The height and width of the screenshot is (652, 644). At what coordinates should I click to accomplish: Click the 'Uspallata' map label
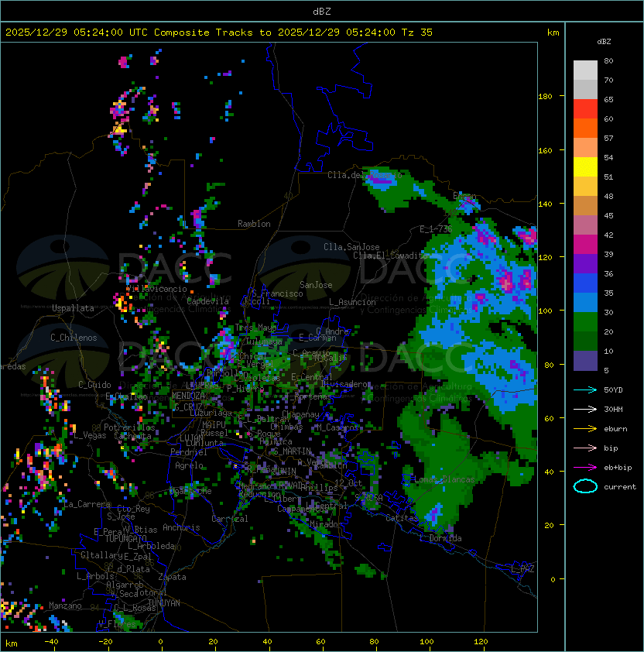(x=73, y=308)
